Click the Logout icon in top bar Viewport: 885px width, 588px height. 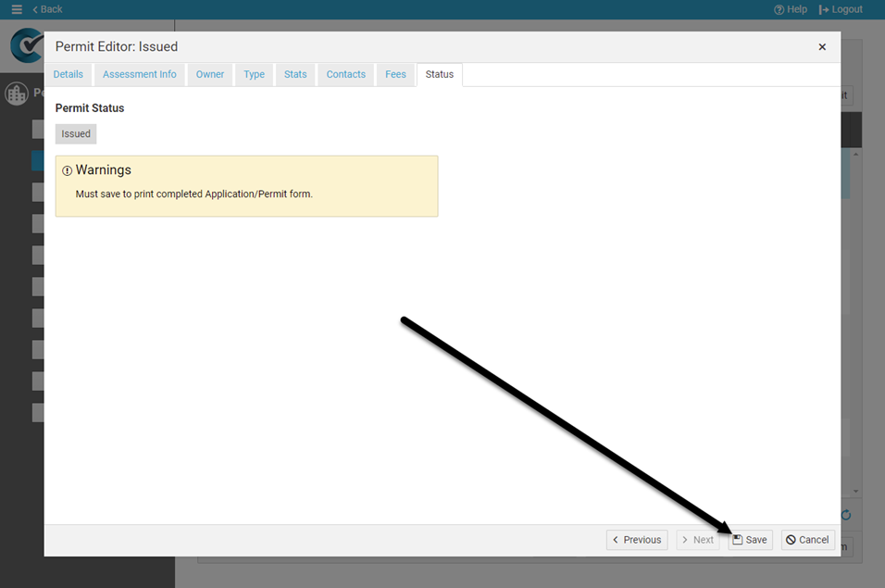tap(823, 9)
